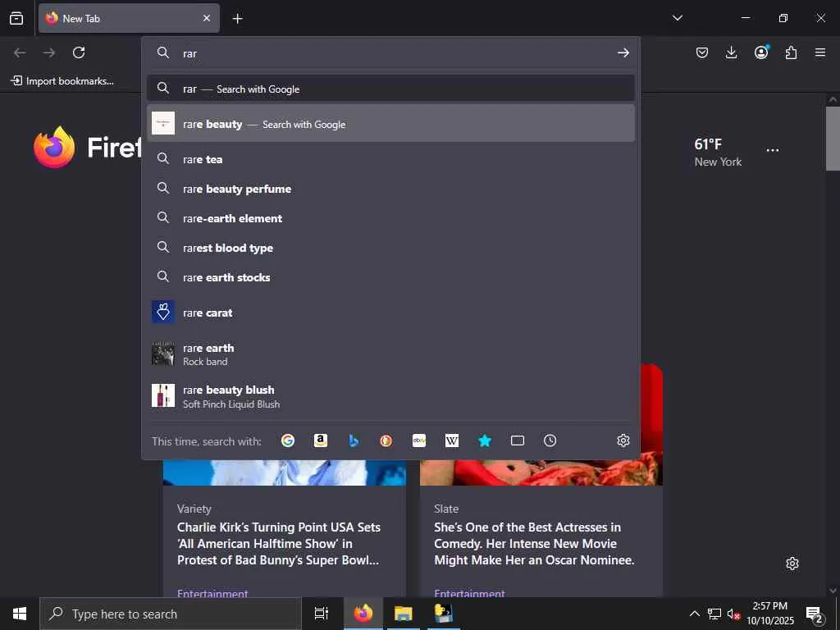Click the taskbar 'Type here to search' box
The image size is (840, 630).
(x=171, y=614)
